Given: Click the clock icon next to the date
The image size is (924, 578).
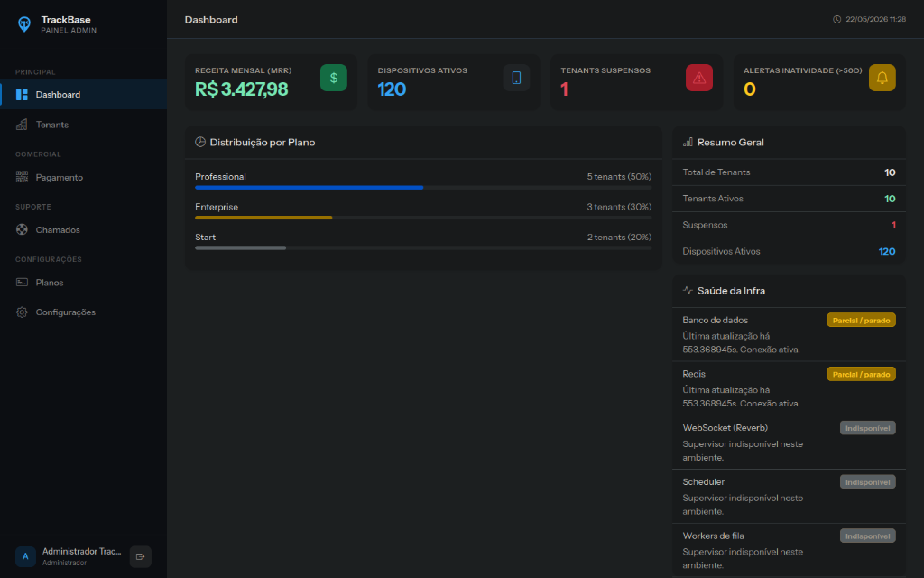Looking at the screenshot, I should [x=836, y=20].
